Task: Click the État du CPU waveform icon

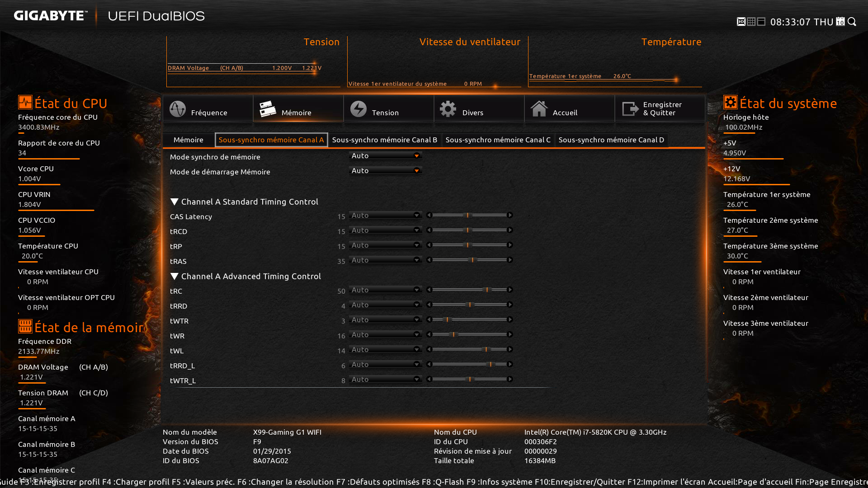Action: click(x=25, y=102)
